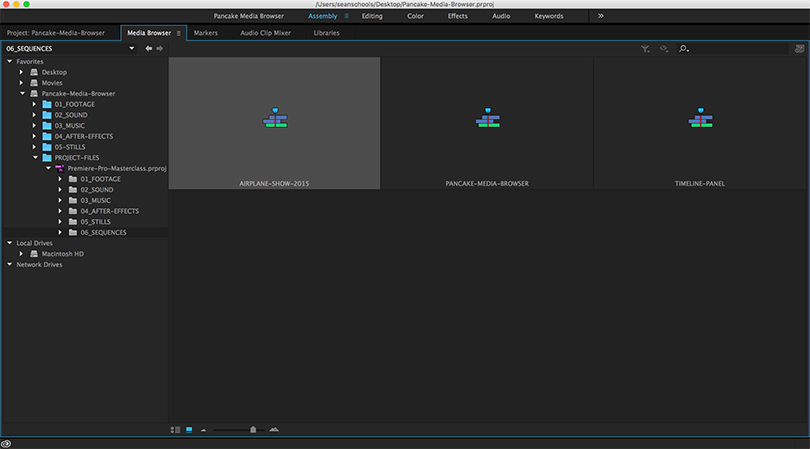Collapse the Local Drives section

(9, 243)
